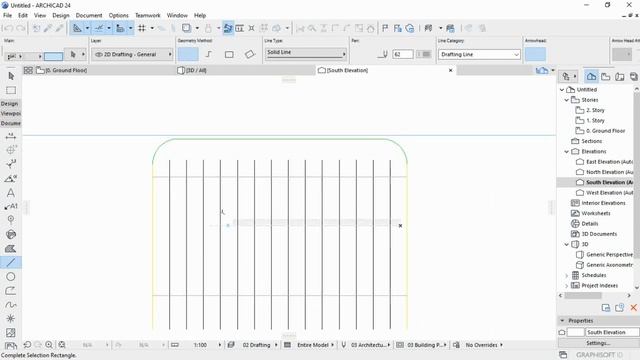Choose chained polyline geometry method

(x=209, y=54)
